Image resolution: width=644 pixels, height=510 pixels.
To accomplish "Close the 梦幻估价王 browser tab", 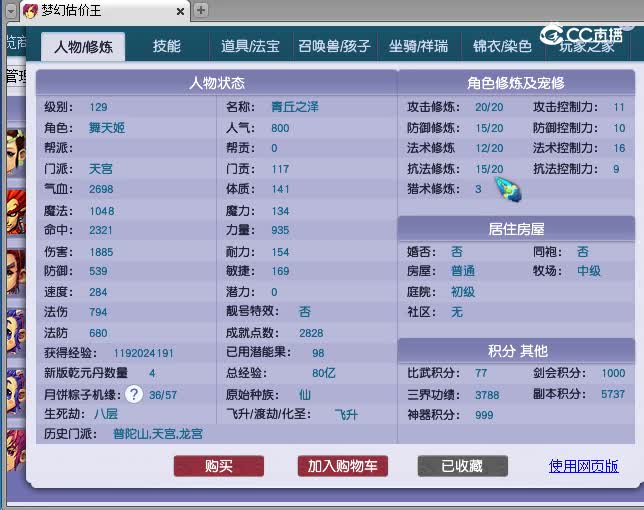I will point(180,11).
